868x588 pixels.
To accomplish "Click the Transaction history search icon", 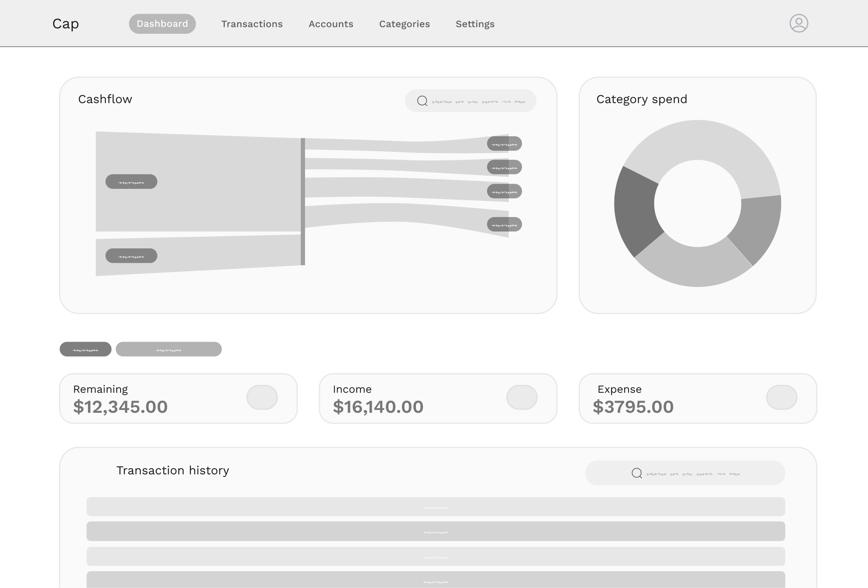I will point(635,473).
